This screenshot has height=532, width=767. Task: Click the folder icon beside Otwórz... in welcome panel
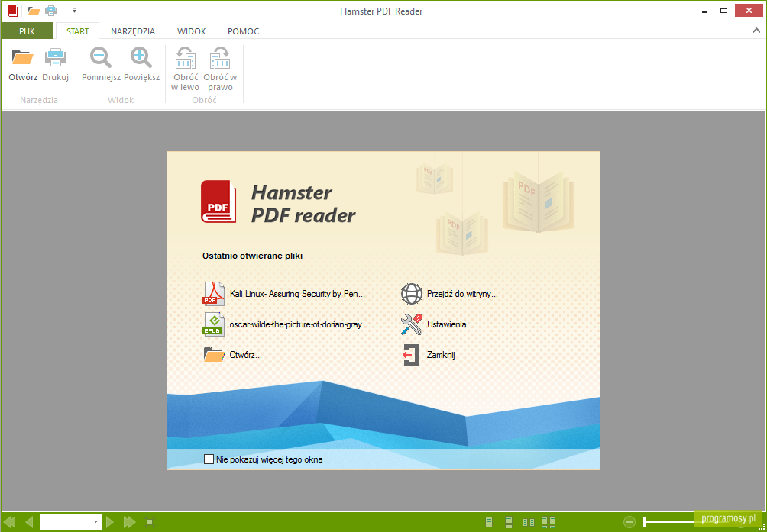click(x=214, y=355)
